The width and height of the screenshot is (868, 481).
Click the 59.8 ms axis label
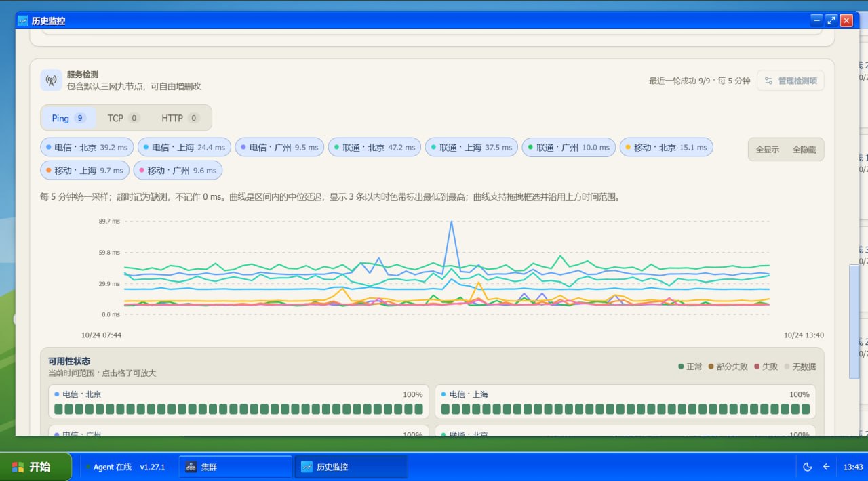click(109, 253)
